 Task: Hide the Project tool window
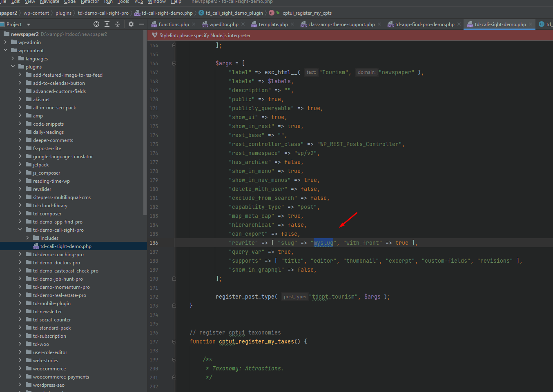tap(142, 24)
